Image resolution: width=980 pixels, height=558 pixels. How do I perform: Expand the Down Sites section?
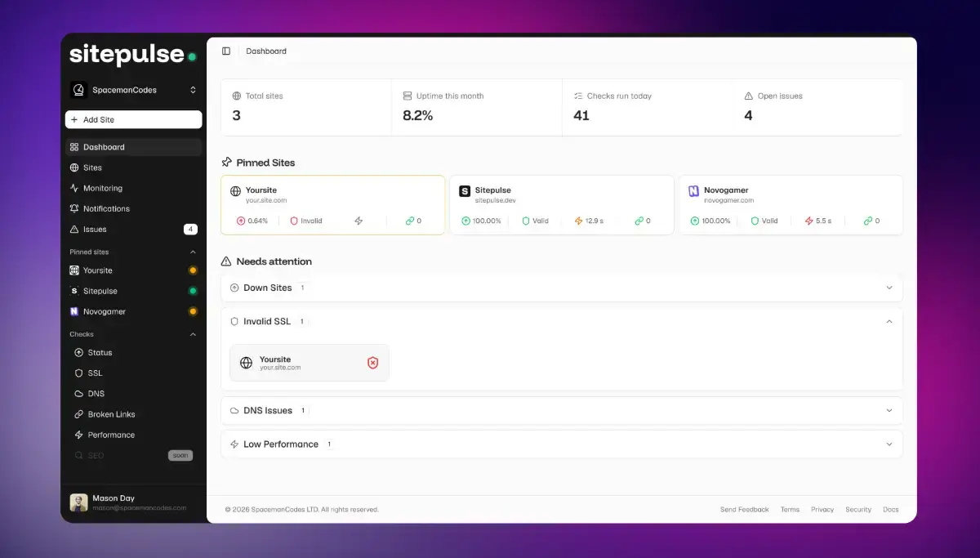(x=562, y=288)
